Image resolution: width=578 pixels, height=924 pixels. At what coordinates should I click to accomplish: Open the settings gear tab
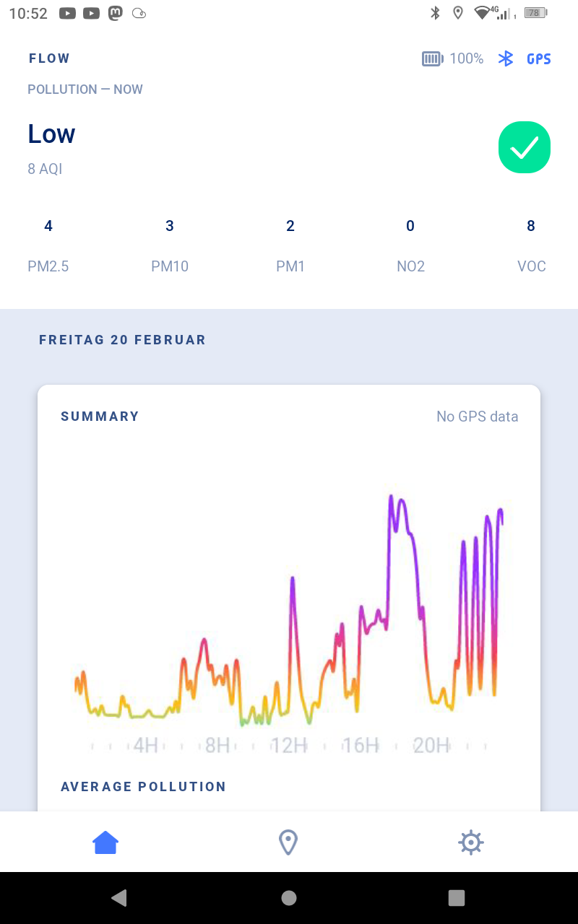[470, 842]
